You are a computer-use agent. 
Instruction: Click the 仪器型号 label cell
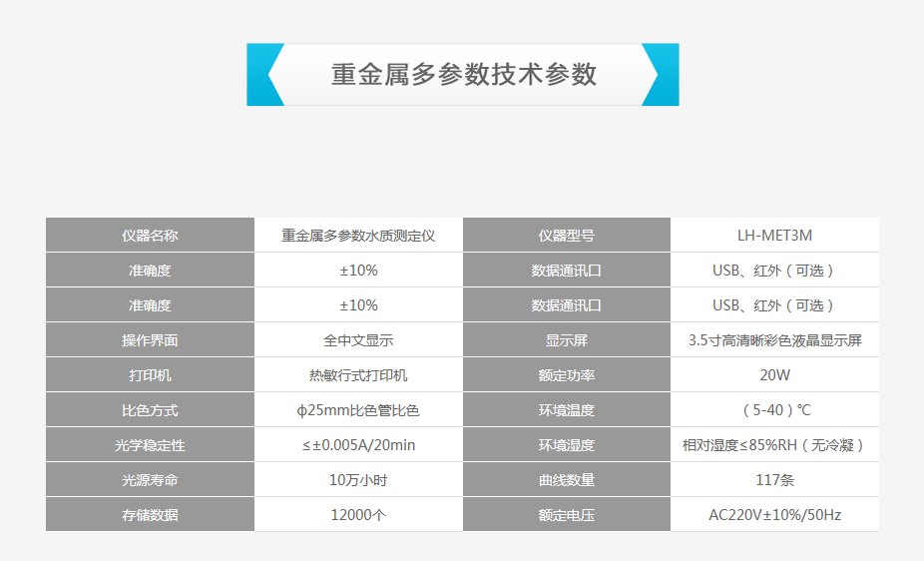(x=567, y=236)
